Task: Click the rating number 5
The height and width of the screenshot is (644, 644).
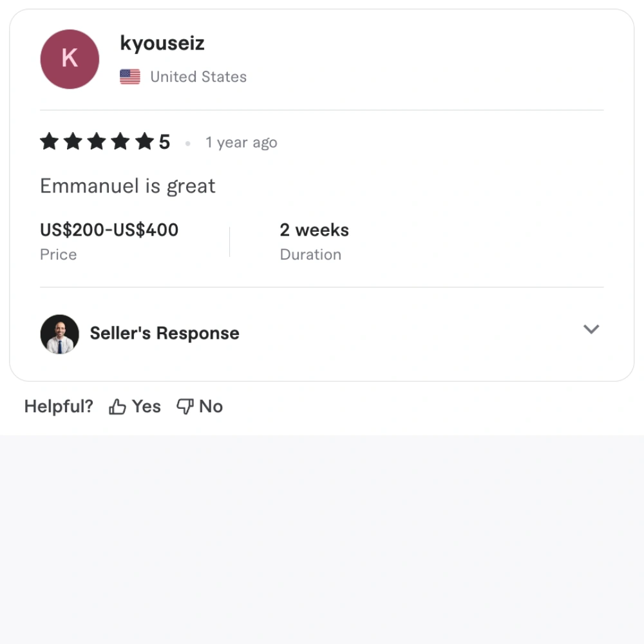Action: (164, 142)
